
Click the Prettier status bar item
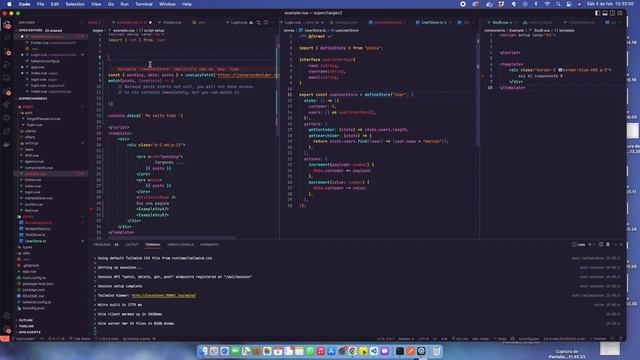point(599,339)
